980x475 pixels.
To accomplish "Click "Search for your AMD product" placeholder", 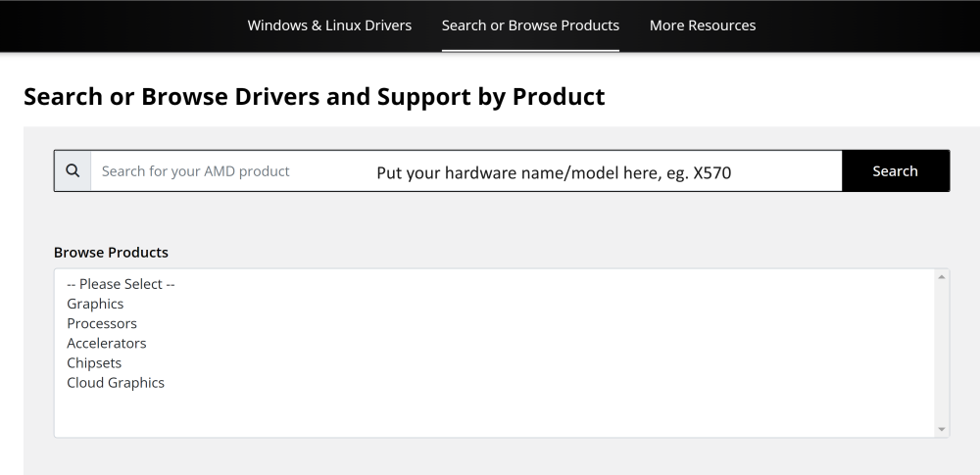I will (x=196, y=171).
